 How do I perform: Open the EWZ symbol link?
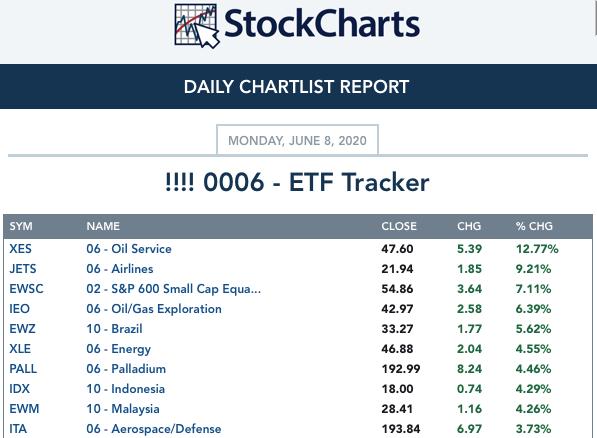tap(22, 329)
